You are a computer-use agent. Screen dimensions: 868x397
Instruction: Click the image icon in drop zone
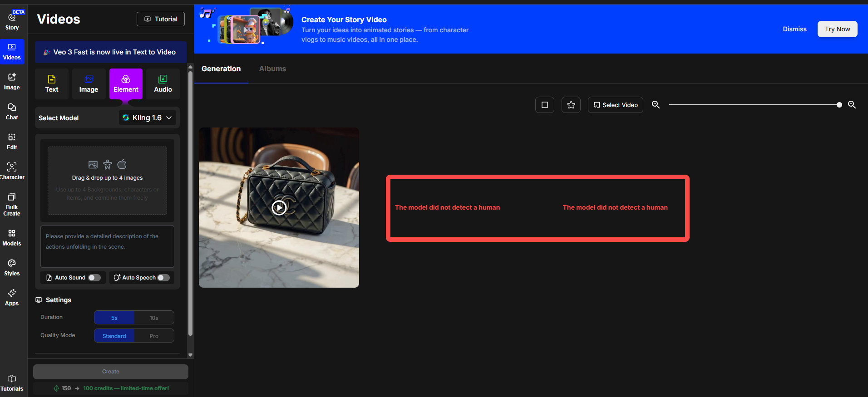(x=93, y=165)
